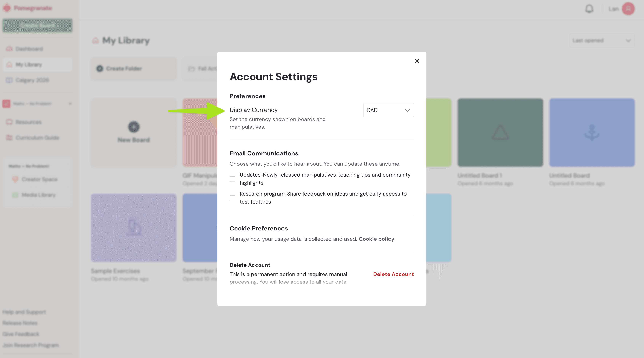Open Resources in the sidebar

tap(38, 122)
